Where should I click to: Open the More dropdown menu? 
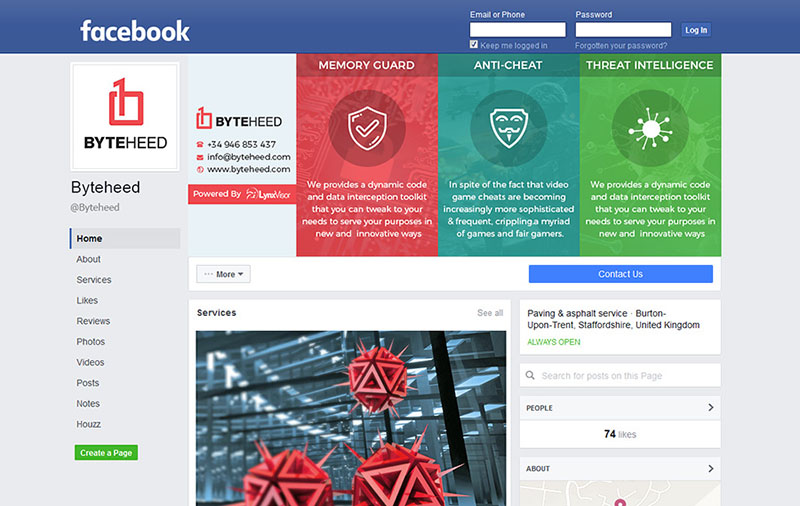[223, 274]
